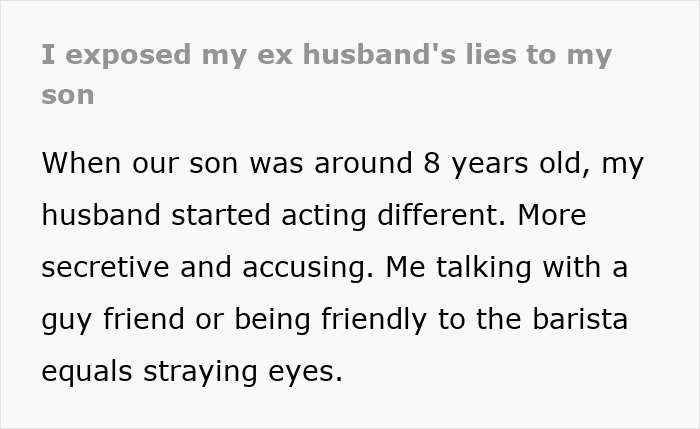Click the word "husband" beginning the second body line
The image size is (700, 429).
pyautogui.click(x=101, y=215)
